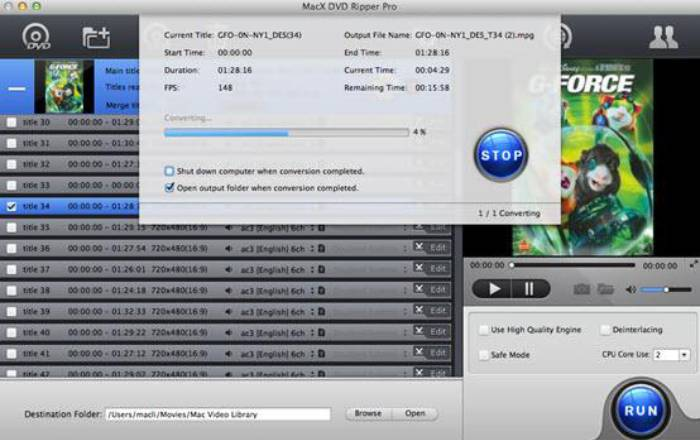Click the scissors edit icon on title 37 row
This screenshot has height=440, width=700.
419,267
